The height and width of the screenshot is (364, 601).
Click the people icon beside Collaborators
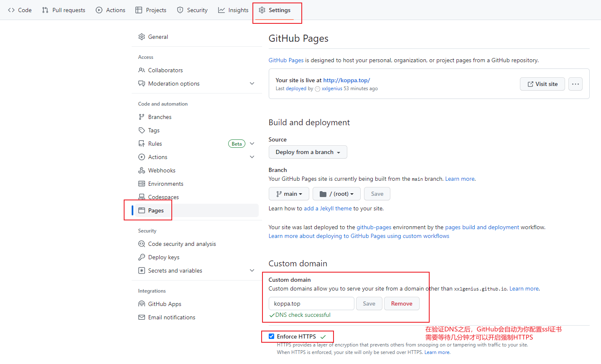[x=142, y=70]
